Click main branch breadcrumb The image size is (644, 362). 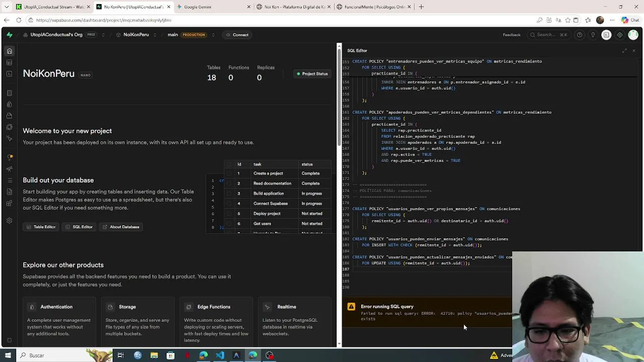pyautogui.click(x=173, y=35)
